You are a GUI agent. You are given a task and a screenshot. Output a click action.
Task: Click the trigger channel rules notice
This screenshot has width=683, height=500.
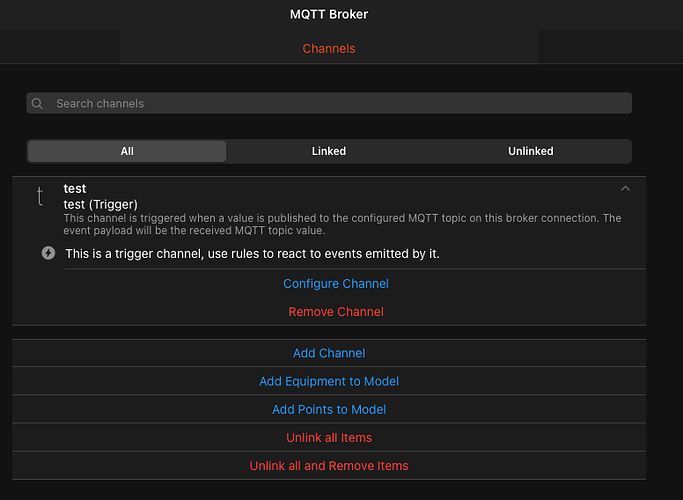(252, 254)
